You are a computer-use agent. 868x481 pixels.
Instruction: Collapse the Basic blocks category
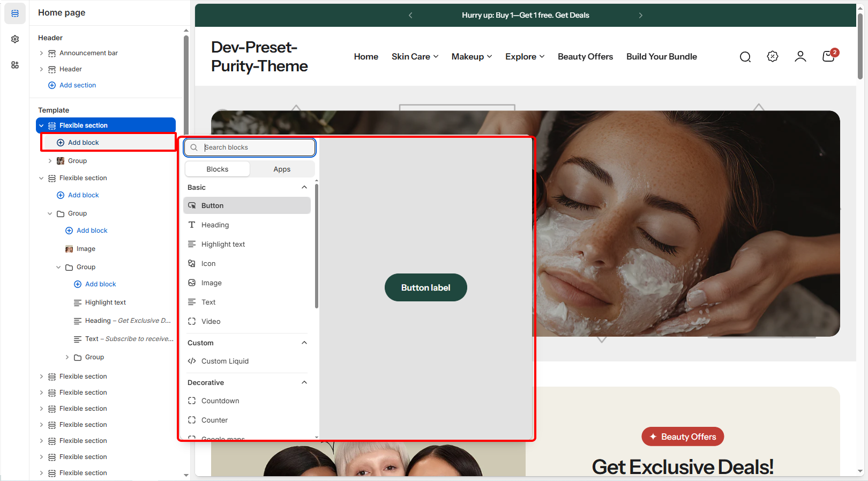[304, 188]
